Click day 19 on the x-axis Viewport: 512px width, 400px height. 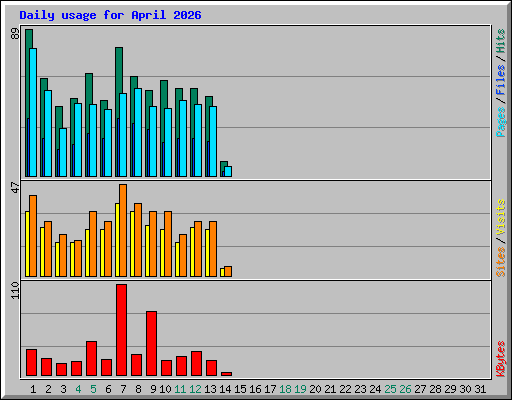(300, 389)
